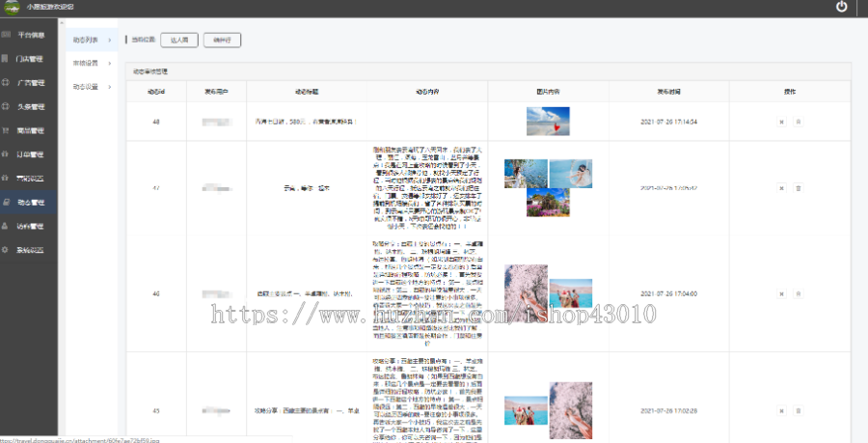The height and width of the screenshot is (443, 868).
Task: Click the 门店管理 sidebar icon
Action: (x=6, y=58)
